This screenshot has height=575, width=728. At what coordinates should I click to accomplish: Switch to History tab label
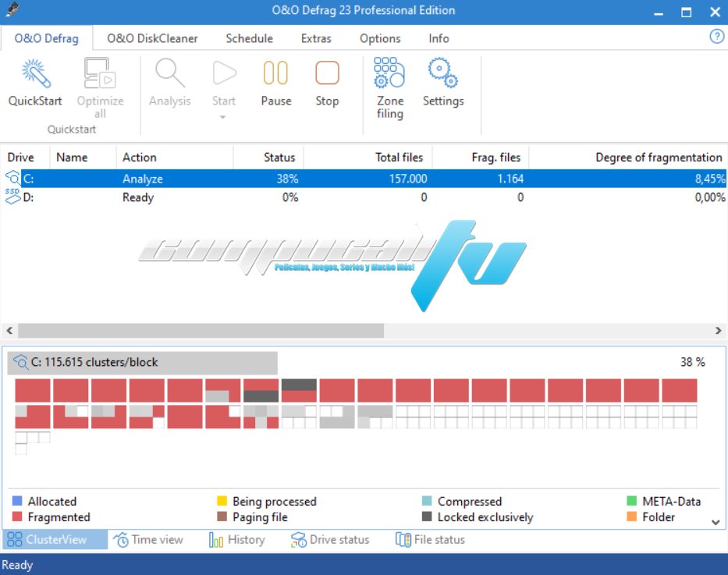[247, 540]
